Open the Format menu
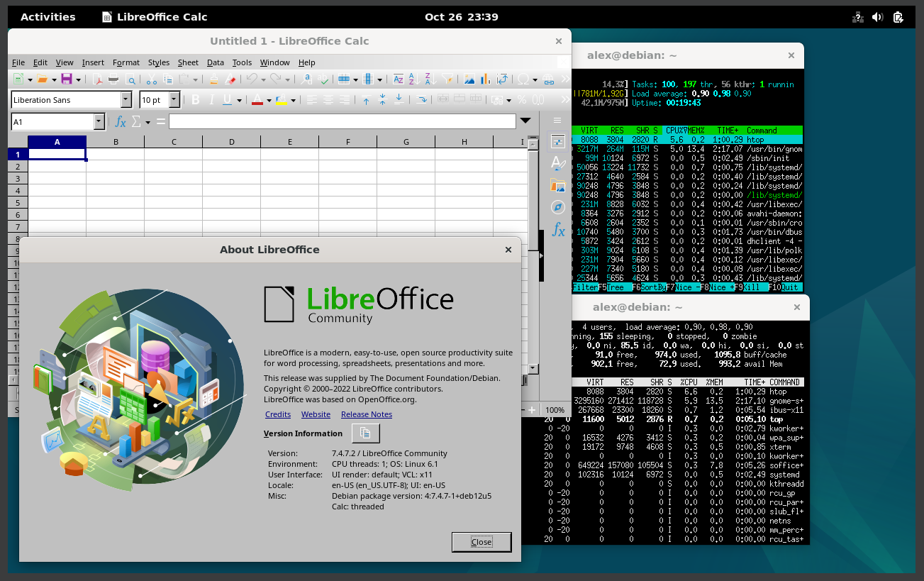The image size is (924, 581). coord(126,62)
